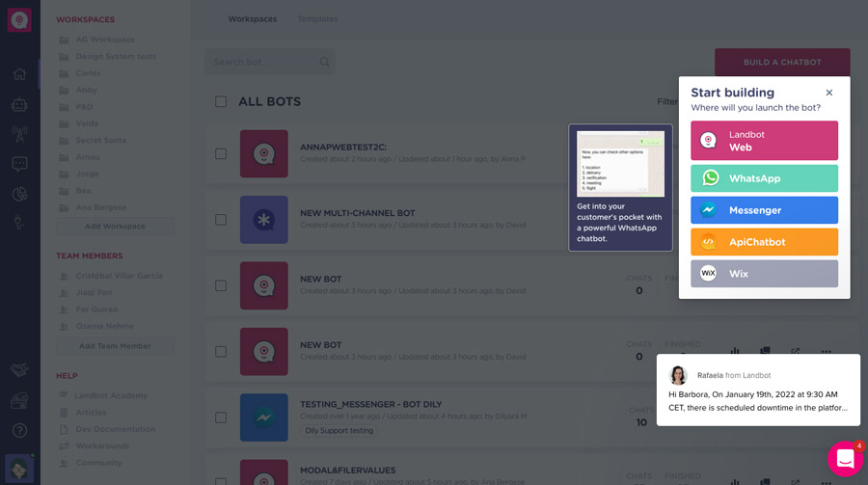
Task: Click the search magnifier icon
Action: click(324, 62)
